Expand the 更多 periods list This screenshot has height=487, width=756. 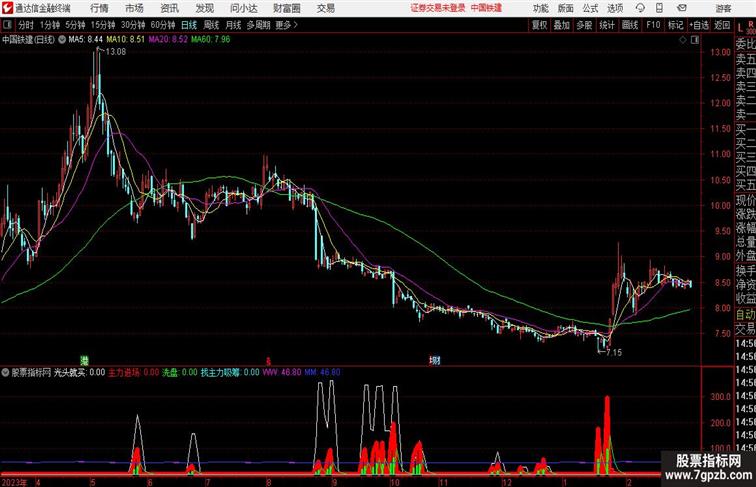[x=286, y=25]
